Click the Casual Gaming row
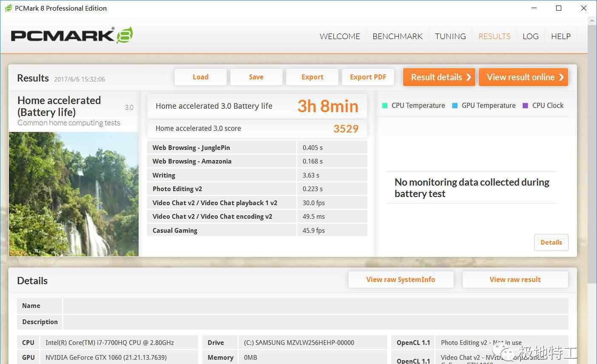The width and height of the screenshot is (597, 364). point(257,230)
